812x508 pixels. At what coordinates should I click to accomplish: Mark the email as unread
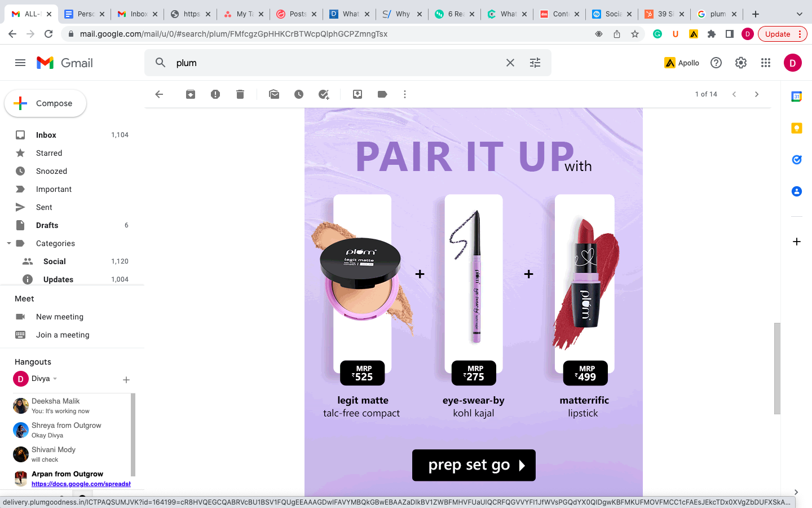[274, 94]
